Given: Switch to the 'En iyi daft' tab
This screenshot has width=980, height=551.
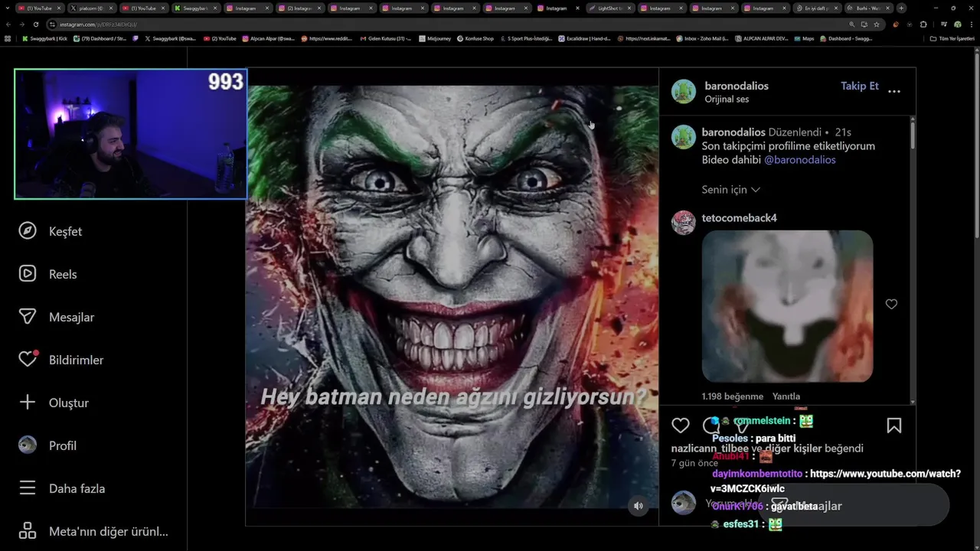Looking at the screenshot, I should click(x=815, y=8).
